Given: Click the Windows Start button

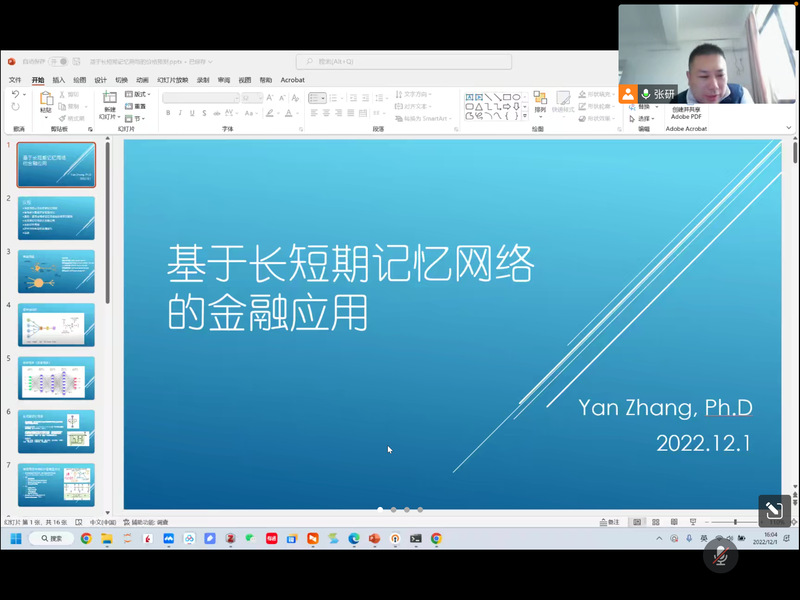Looking at the screenshot, I should tap(16, 538).
